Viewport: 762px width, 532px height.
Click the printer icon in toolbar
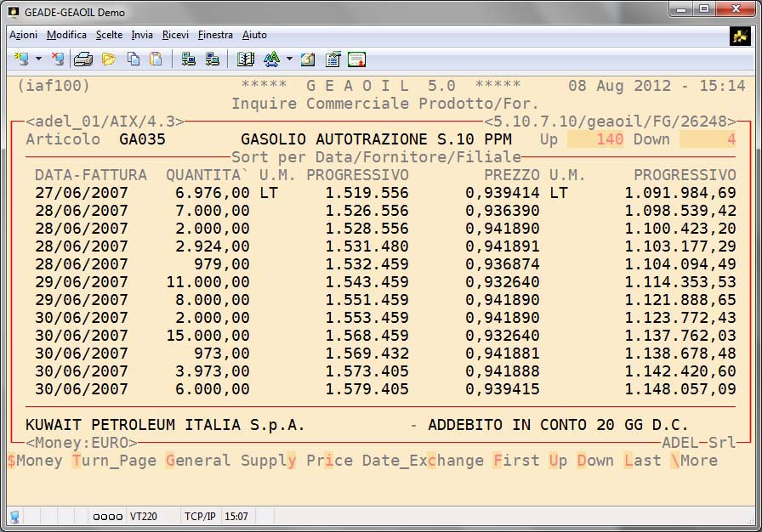pos(82,59)
